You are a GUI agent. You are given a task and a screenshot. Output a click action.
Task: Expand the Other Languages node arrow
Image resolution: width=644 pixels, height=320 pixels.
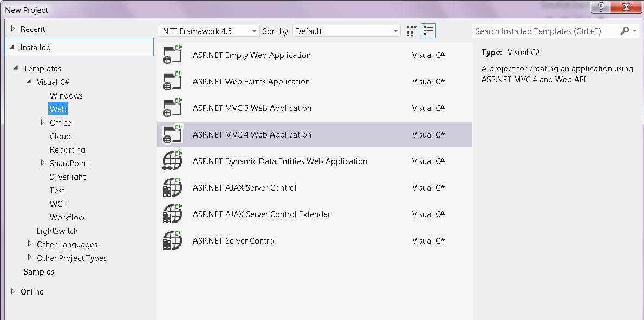pyautogui.click(x=30, y=244)
